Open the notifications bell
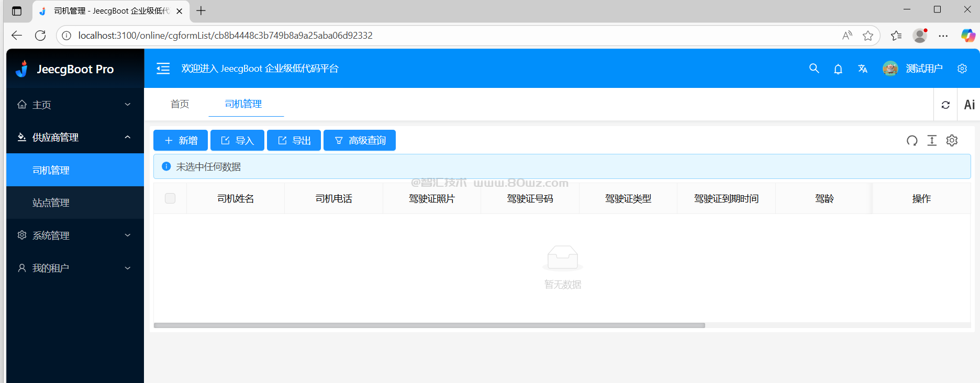980x383 pixels. point(838,69)
